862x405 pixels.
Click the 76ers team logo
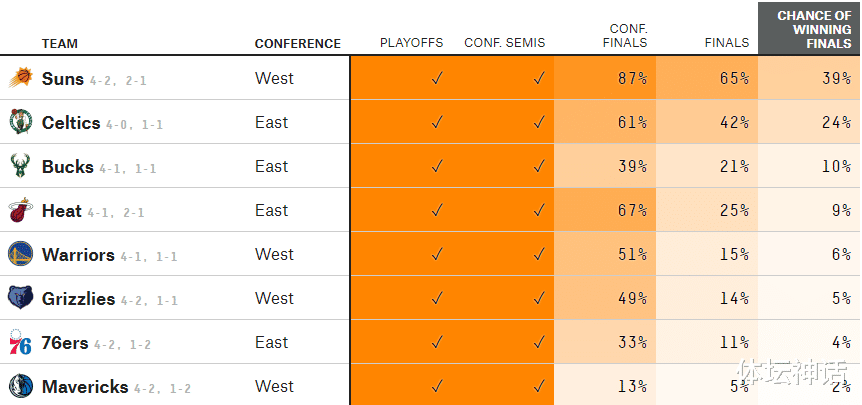(20, 342)
